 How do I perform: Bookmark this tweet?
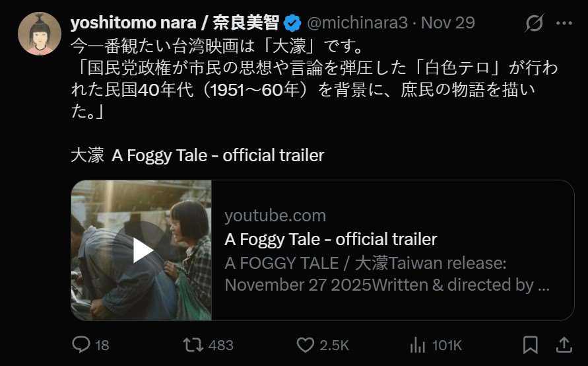(530, 345)
